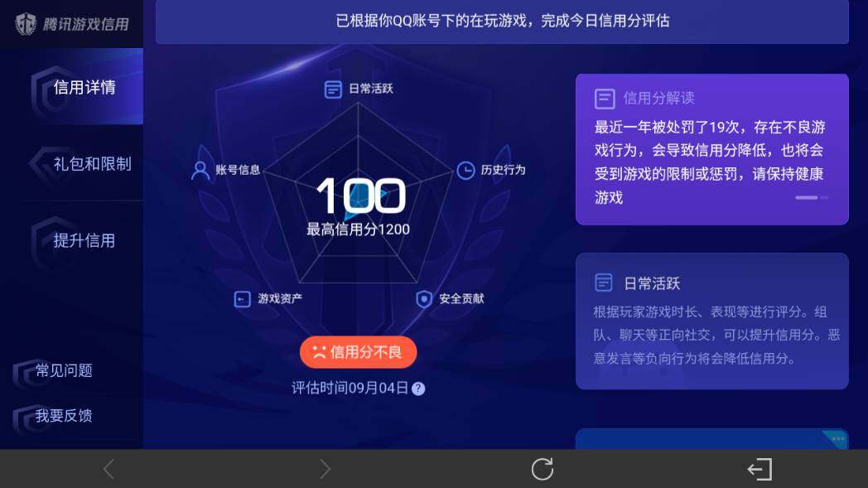Select the 日常活跃 list icon on radar
Viewport: 868px width, 488px height.
[x=333, y=89]
